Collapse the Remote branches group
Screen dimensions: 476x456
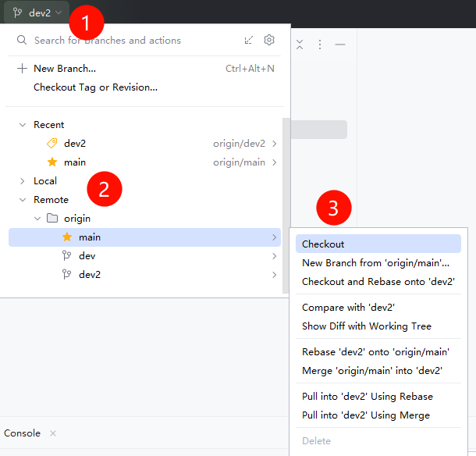click(x=23, y=200)
